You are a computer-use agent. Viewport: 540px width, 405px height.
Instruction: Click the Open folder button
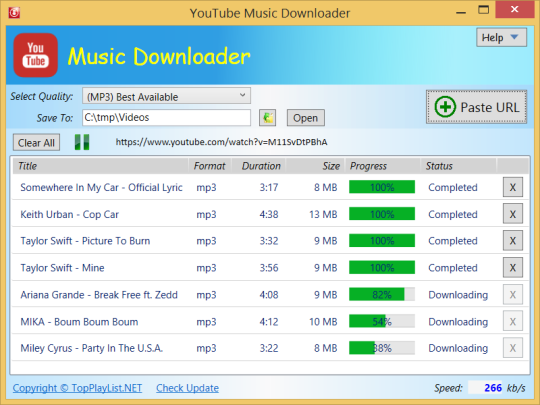tap(305, 118)
